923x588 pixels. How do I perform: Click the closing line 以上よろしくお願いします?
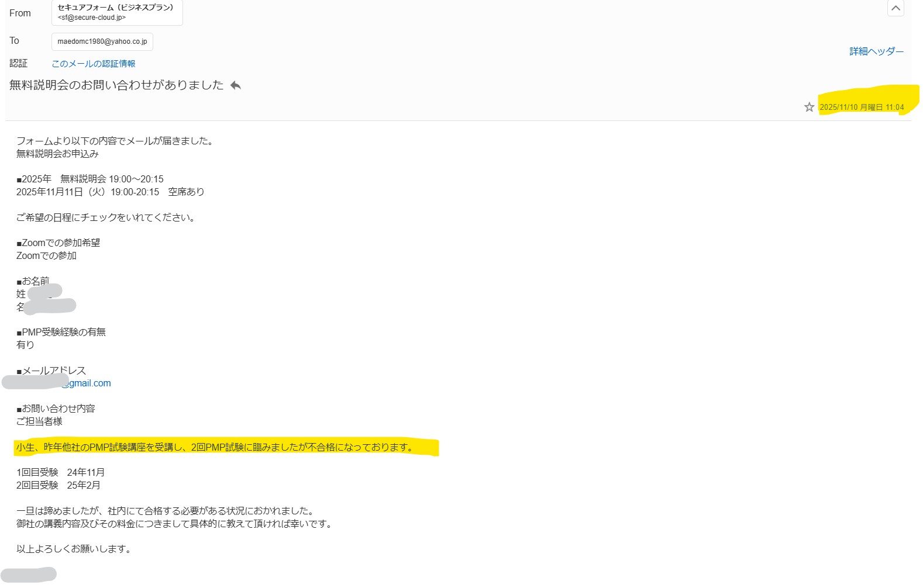click(x=74, y=549)
